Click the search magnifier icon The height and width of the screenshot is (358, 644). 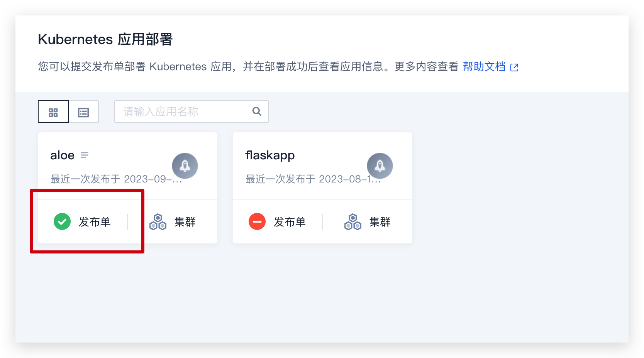[x=257, y=111]
